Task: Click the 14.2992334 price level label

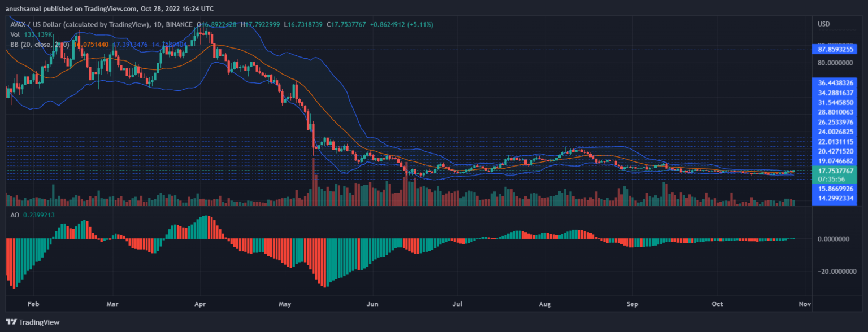Action: tap(835, 199)
